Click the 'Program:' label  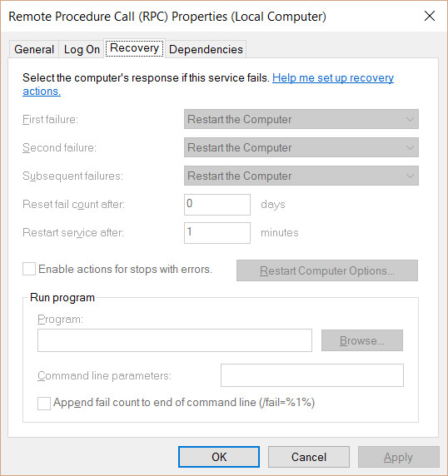pyautogui.click(x=60, y=320)
